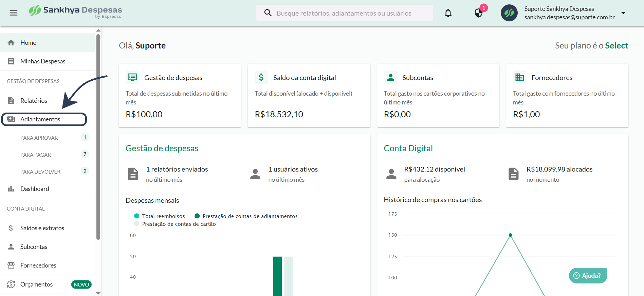The height and width of the screenshot is (296, 644).
Task: Click sidebar scrollbar down arrow
Action: pos(98,293)
